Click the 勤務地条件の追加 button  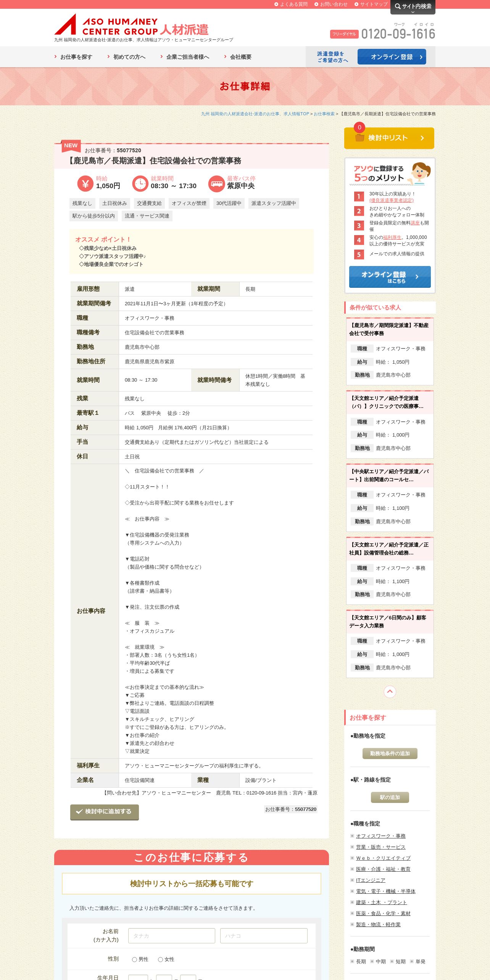point(390,753)
